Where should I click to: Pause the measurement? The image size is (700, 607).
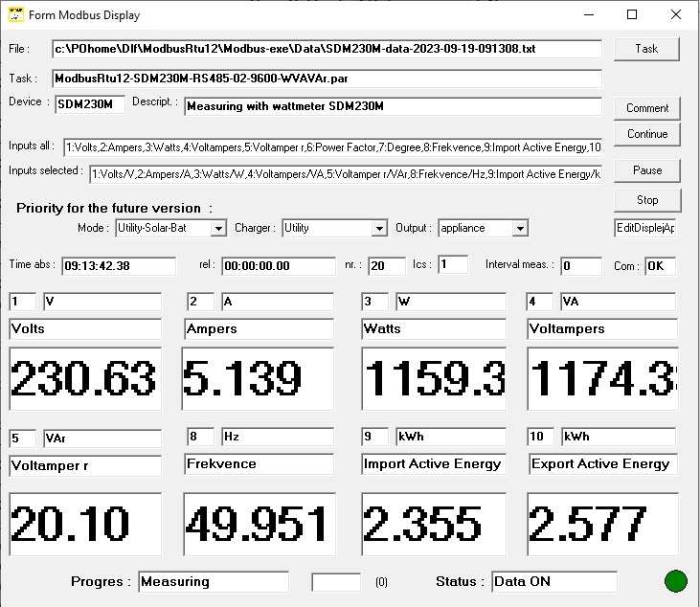(647, 170)
